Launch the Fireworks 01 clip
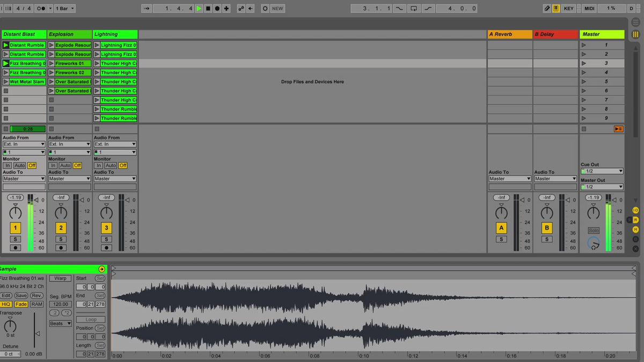The height and width of the screenshot is (362, 644). (52, 63)
